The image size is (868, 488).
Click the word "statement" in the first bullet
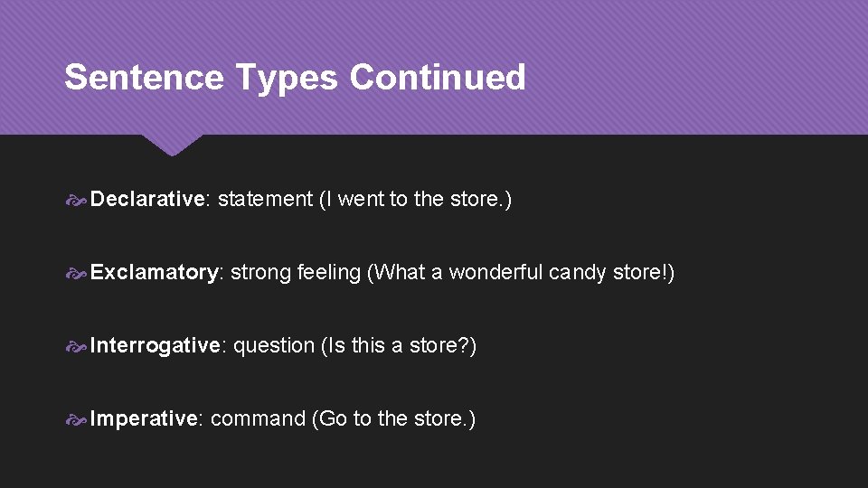pos(265,200)
